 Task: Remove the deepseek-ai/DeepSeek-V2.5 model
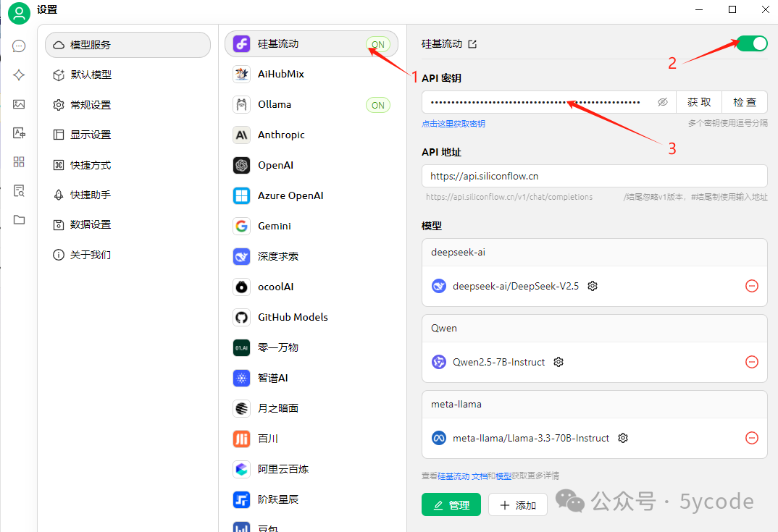point(752,286)
